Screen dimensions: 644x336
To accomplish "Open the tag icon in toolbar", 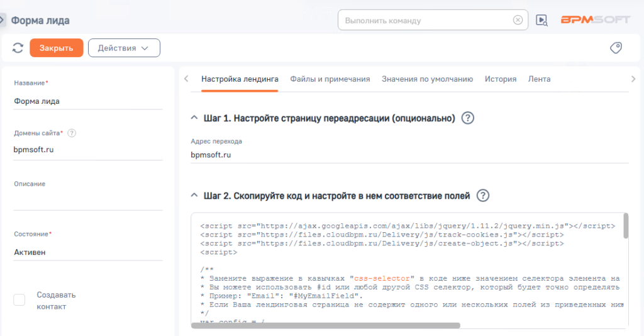I will pyautogui.click(x=616, y=48).
